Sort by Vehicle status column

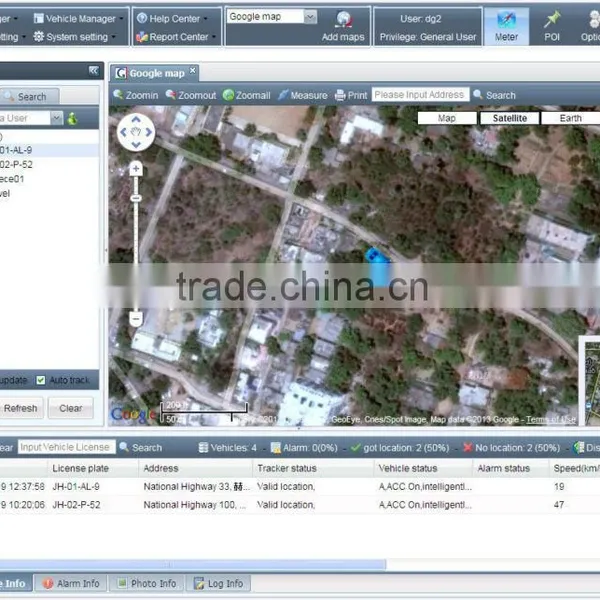pos(423,468)
